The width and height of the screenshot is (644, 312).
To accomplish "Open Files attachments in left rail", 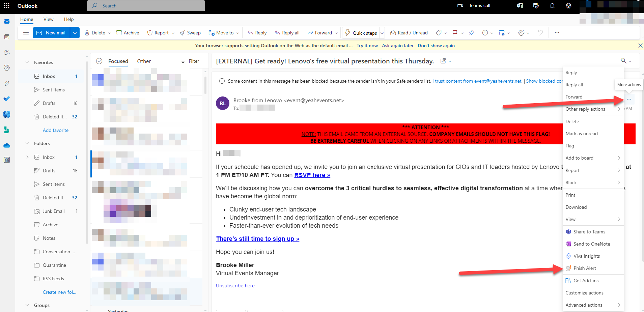I will tap(7, 83).
